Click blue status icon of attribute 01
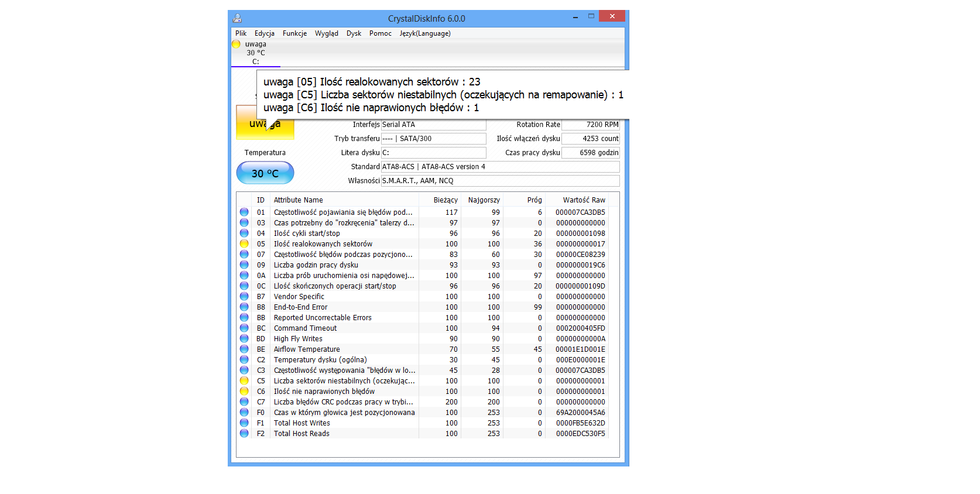The image size is (980, 494). click(x=244, y=212)
